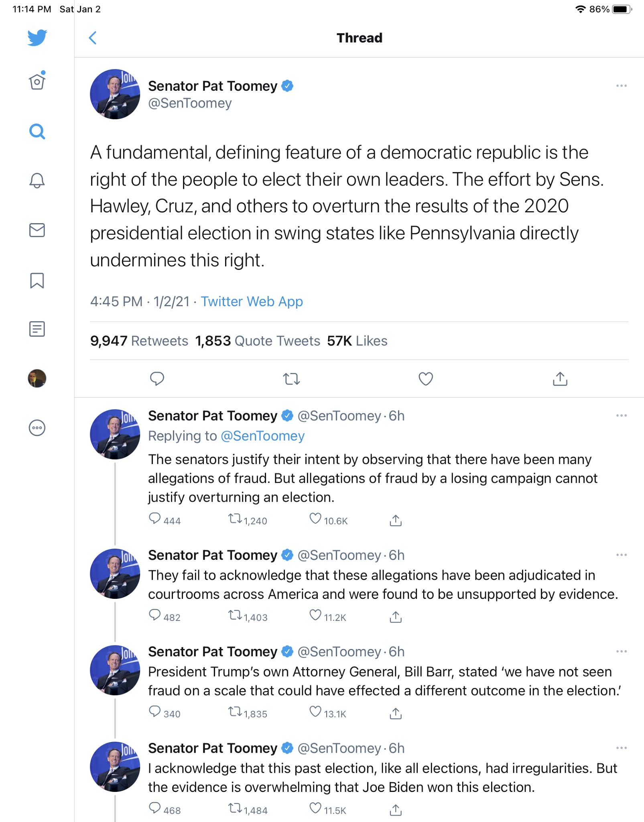Like the main tweet about democratic republic
644x822 pixels.
(426, 378)
